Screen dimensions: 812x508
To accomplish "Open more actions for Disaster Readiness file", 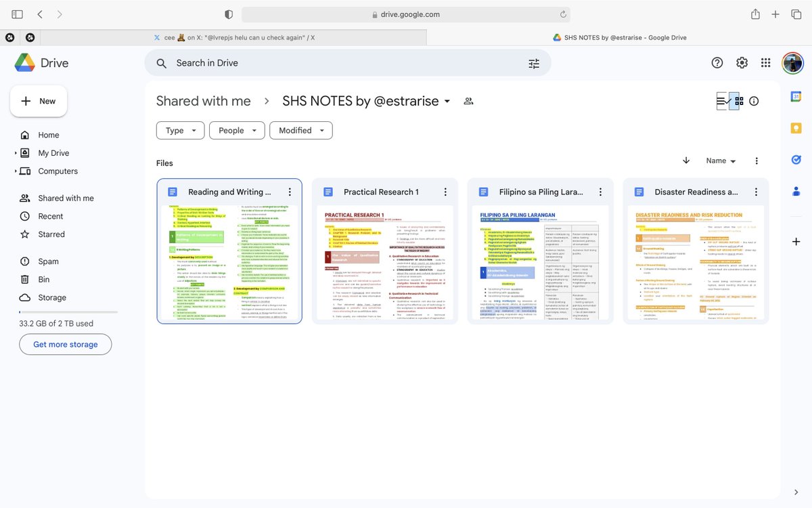I will [x=757, y=192].
